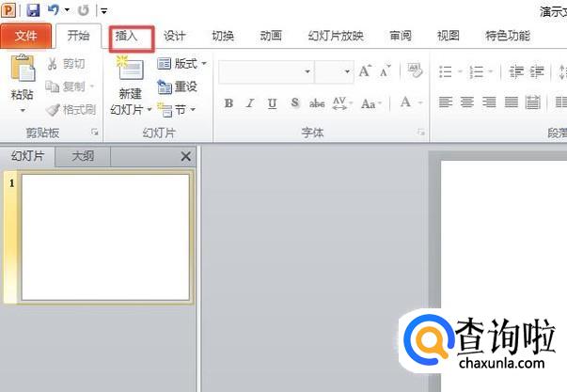The height and width of the screenshot is (392, 567).
Task: Toggle italic formatting
Action: coord(250,103)
